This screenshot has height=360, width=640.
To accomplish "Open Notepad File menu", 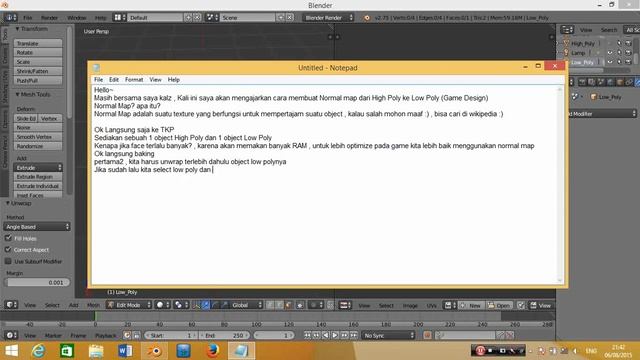I will point(98,80).
